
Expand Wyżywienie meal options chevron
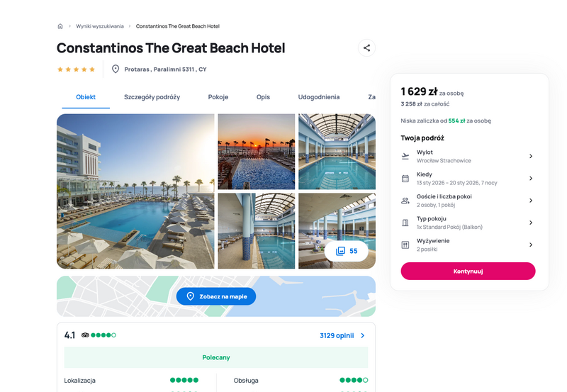(531, 245)
